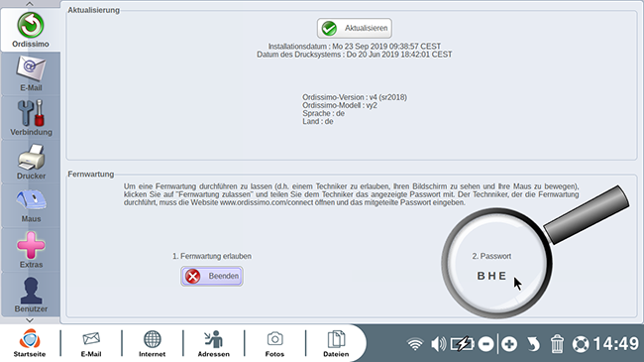Open Internet from the bottom bar
The width and height of the screenshot is (644, 362).
(x=152, y=343)
